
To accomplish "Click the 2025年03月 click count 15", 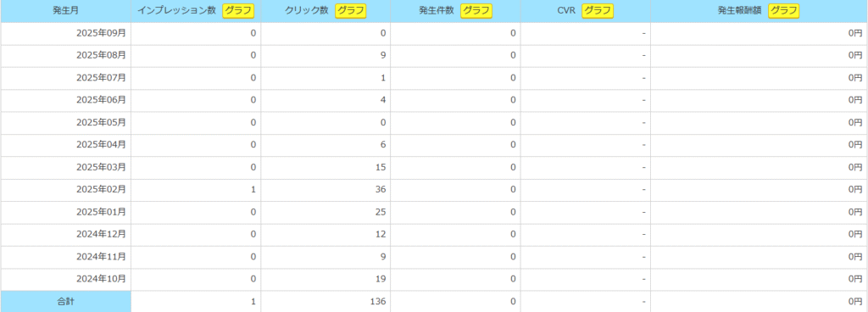I will (x=381, y=168).
